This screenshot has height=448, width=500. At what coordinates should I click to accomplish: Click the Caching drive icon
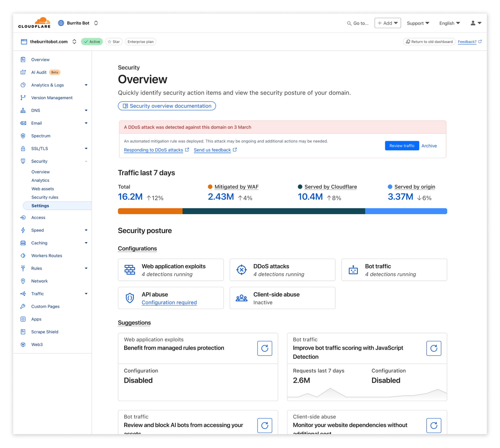[23, 243]
